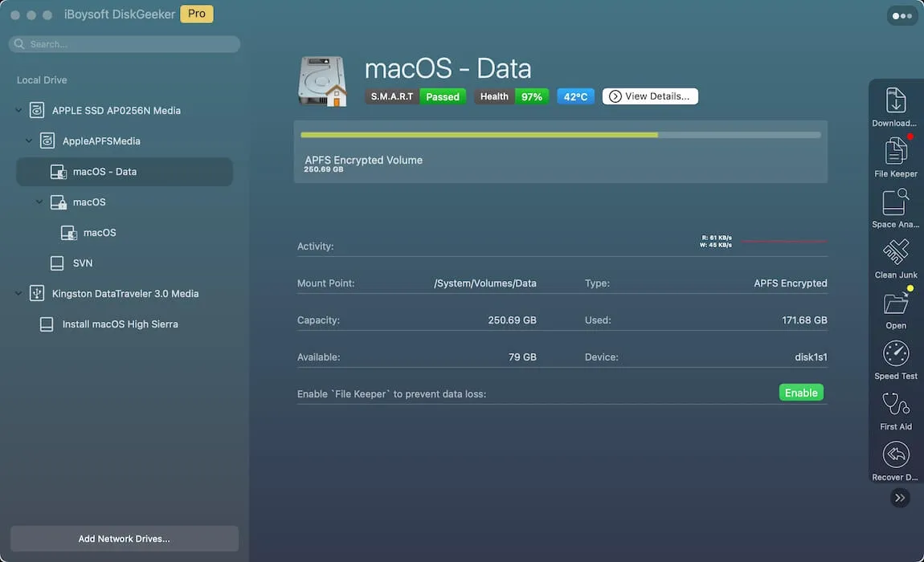Run the First Aid tool
This screenshot has height=562, width=924.
click(895, 410)
